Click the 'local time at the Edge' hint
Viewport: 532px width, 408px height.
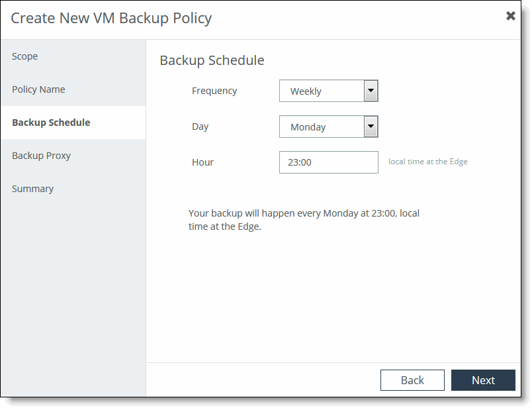click(x=428, y=162)
